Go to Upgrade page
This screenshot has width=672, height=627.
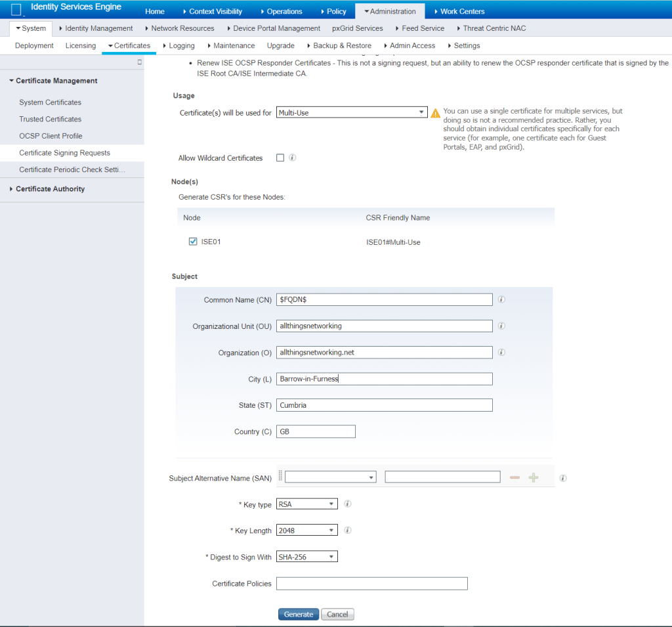pos(281,45)
